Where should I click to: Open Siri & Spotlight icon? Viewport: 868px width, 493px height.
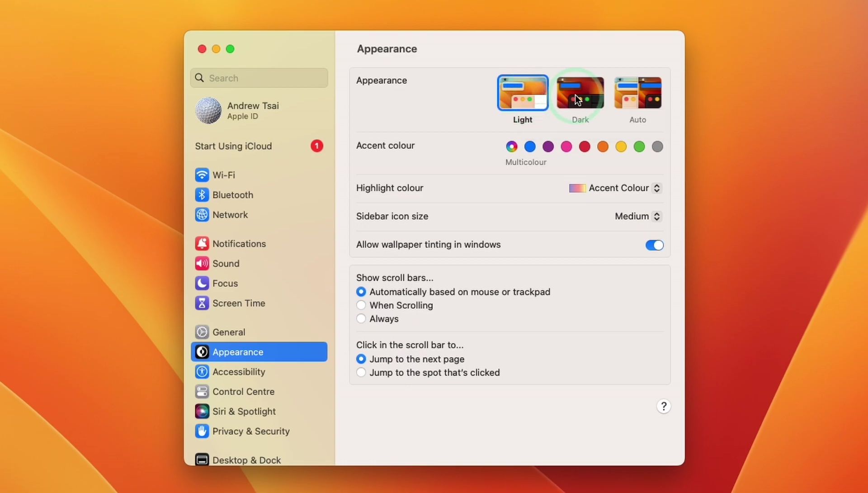point(202,412)
